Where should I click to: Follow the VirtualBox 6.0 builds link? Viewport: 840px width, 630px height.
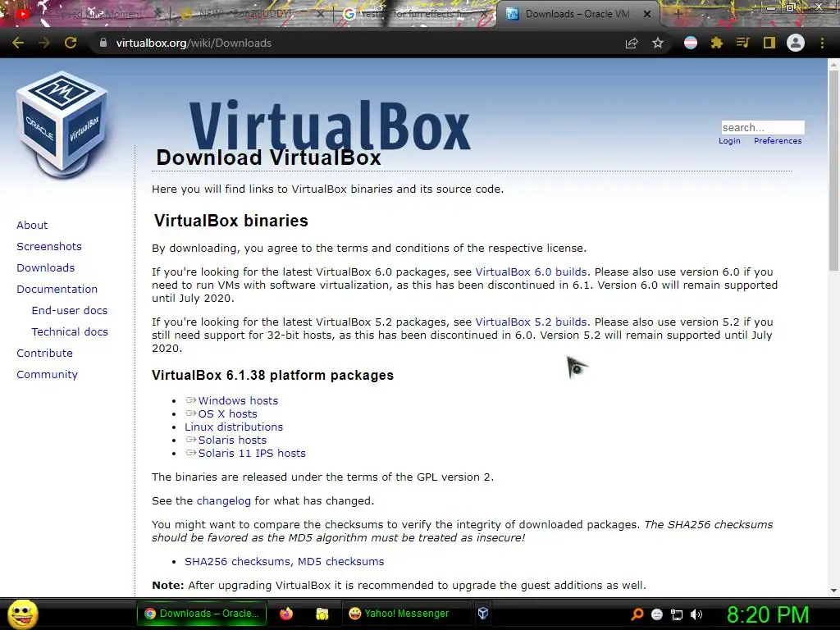tap(531, 272)
